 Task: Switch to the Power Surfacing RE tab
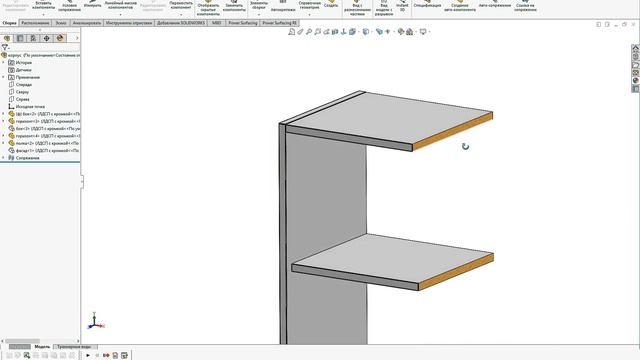pos(280,23)
